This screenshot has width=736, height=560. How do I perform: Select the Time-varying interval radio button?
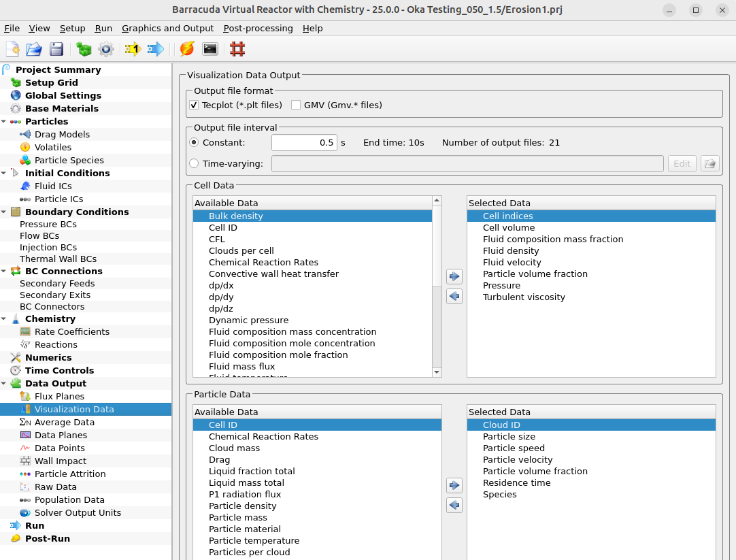[x=194, y=163]
